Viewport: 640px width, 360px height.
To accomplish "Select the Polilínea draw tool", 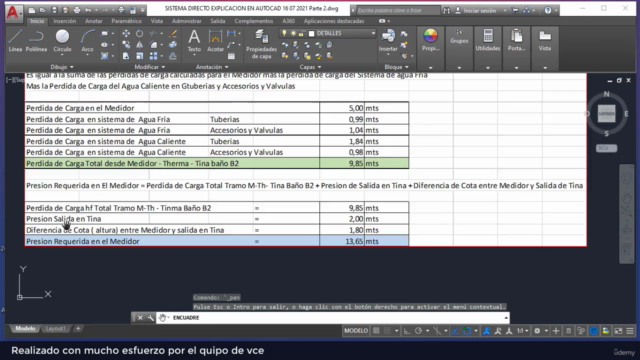I will pyautogui.click(x=36, y=41).
